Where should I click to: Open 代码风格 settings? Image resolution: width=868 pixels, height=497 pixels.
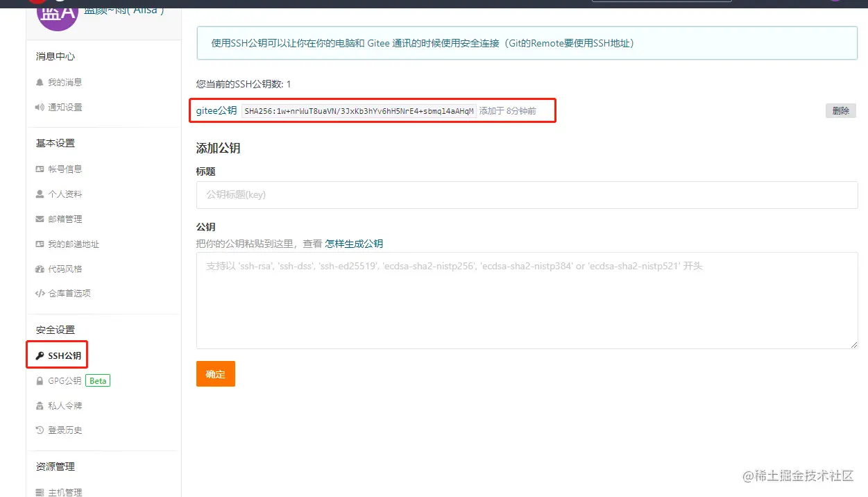tap(65, 269)
